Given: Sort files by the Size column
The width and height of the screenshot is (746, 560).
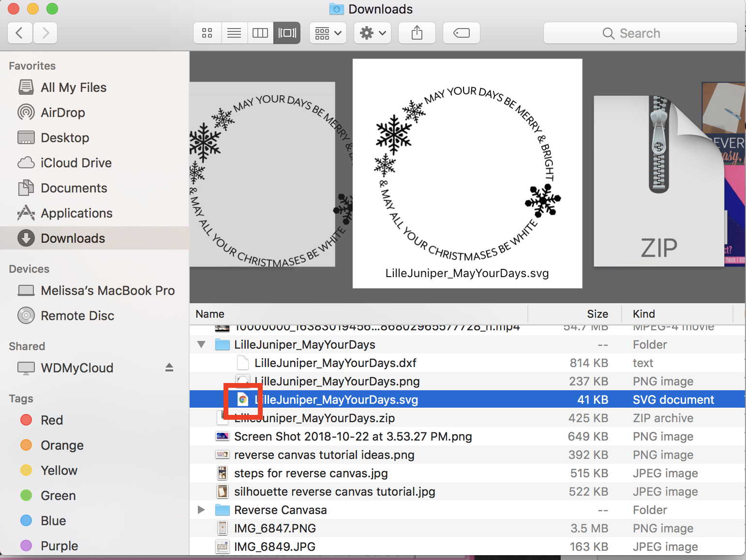Looking at the screenshot, I should (597, 314).
